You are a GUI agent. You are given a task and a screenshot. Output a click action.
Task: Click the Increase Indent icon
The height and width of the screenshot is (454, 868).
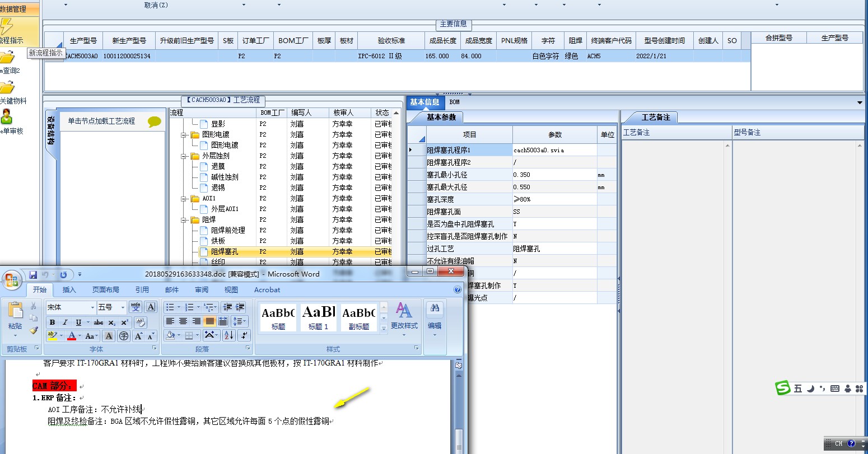tap(240, 307)
